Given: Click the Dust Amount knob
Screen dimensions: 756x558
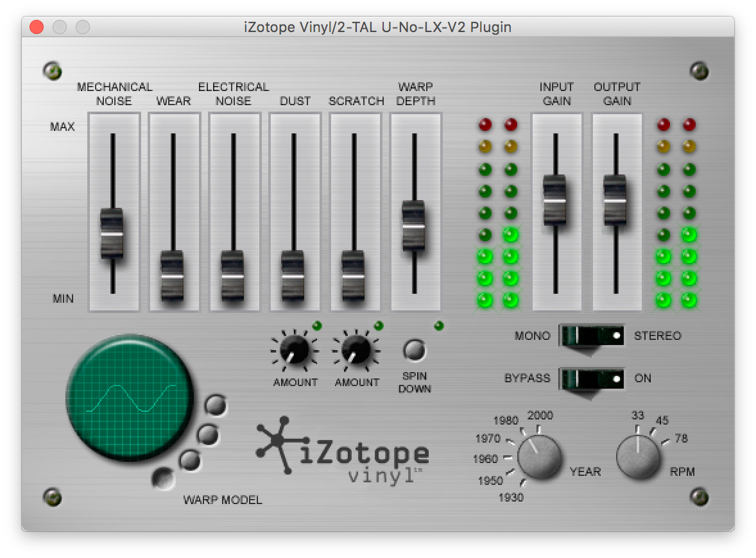Looking at the screenshot, I should [x=294, y=350].
